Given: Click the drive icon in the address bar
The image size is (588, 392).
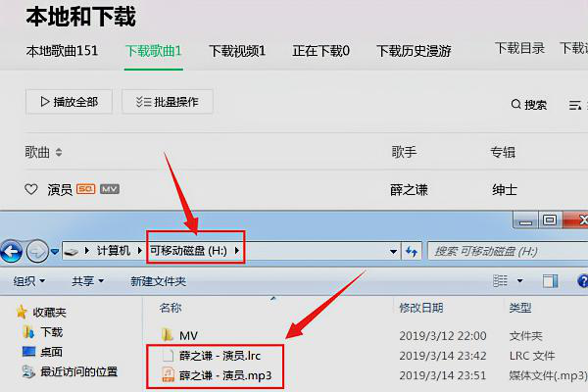Looking at the screenshot, I should click(72, 251).
